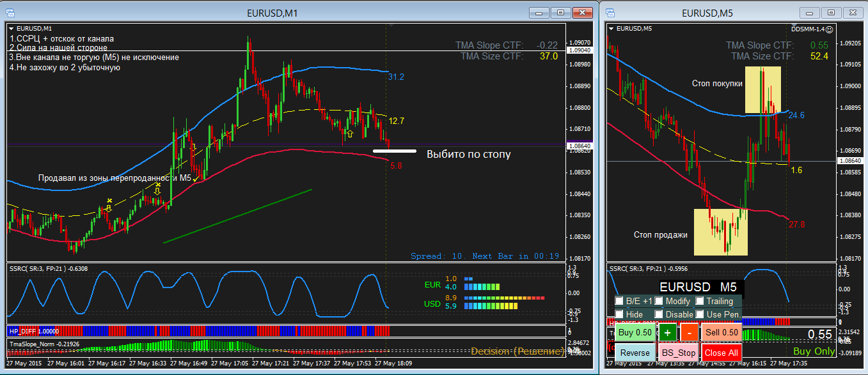Click the yellow 1.6 label in M5

(796, 170)
